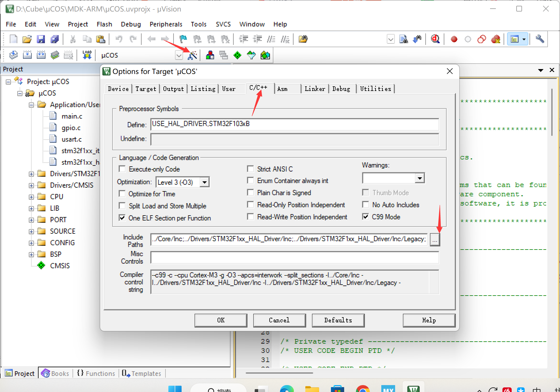This screenshot has width=560, height=392.
Task: Open the Optimization level dropdown
Action: (205, 182)
